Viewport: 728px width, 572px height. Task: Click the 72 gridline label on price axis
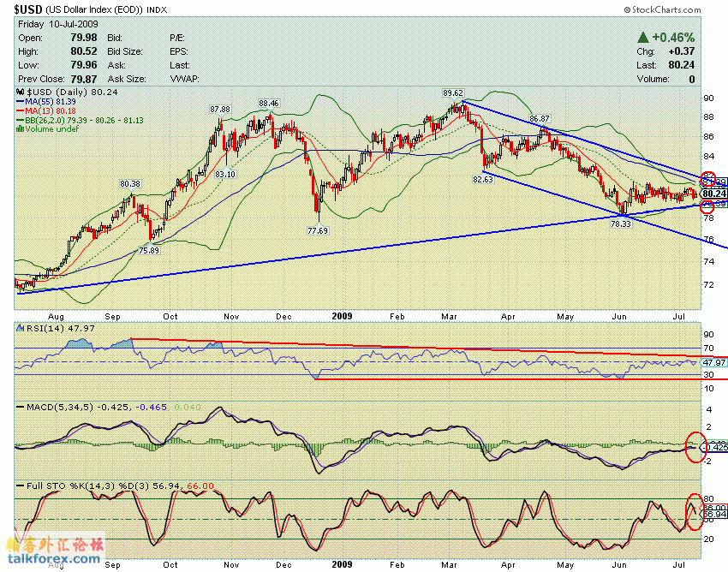709,284
